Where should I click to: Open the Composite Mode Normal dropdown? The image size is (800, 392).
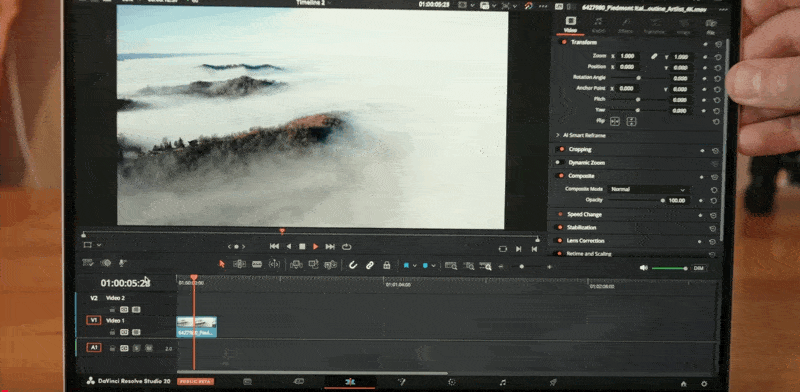(x=648, y=189)
